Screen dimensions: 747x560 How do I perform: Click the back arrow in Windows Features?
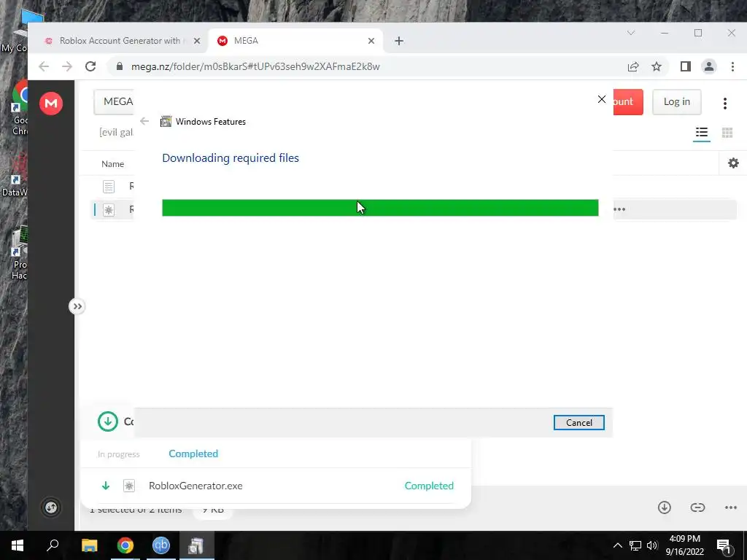[144, 122]
